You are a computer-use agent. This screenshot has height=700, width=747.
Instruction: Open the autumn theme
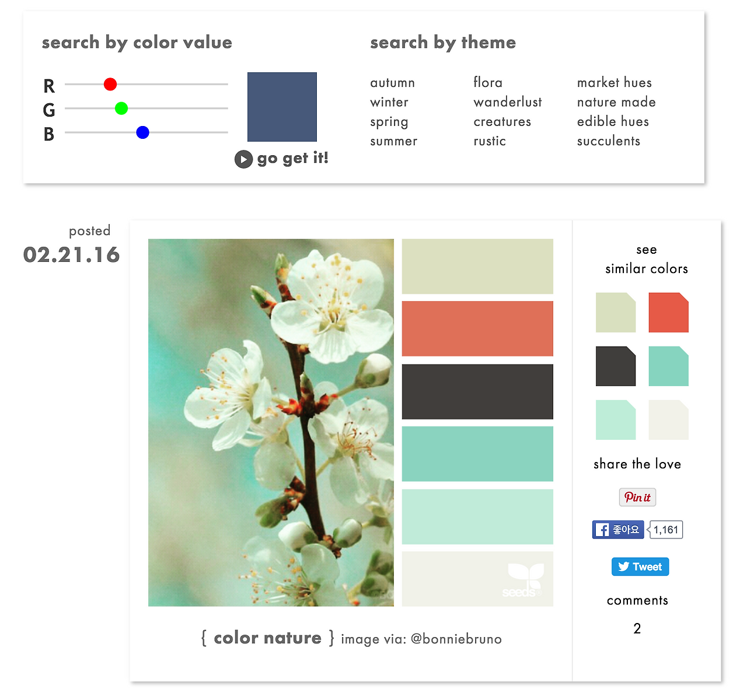pyautogui.click(x=392, y=83)
